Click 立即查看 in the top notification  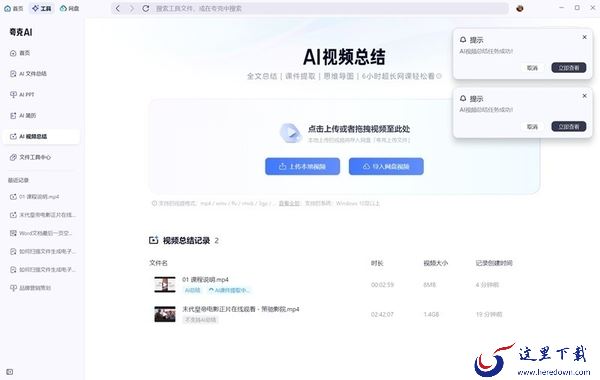569,68
